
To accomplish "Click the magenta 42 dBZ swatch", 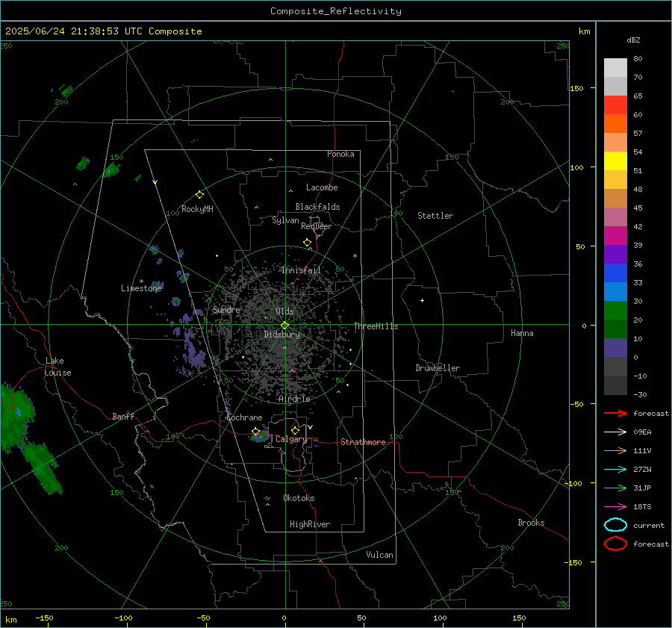I will point(615,236).
